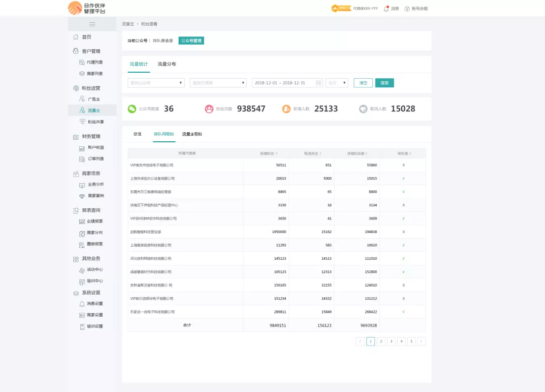545x392 pixels.
Task: Collapse the sidebar with the hamburger icon
Action: [92, 24]
